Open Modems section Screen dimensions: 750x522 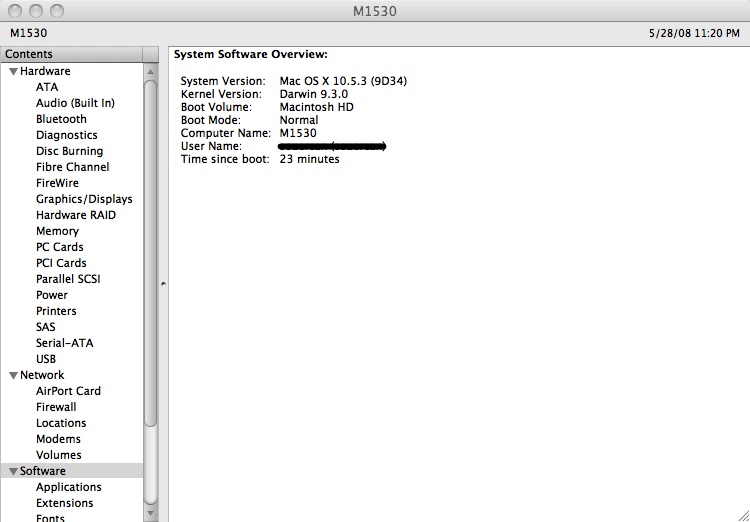(58, 439)
